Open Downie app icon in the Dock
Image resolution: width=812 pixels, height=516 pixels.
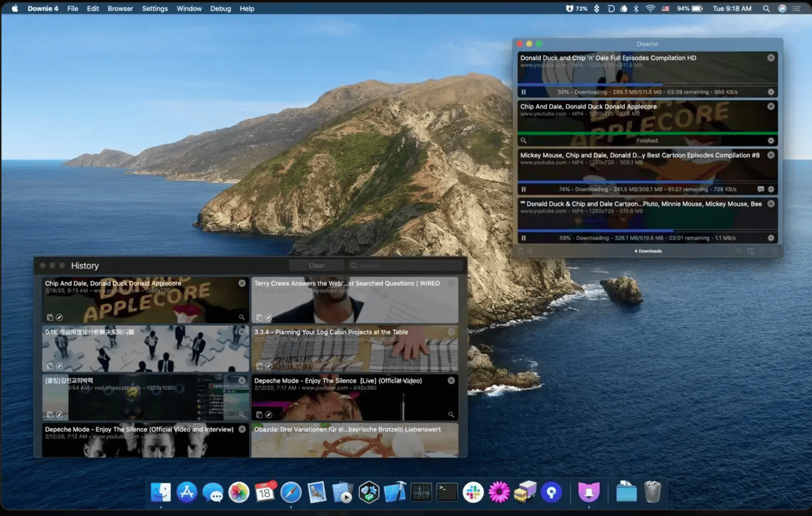(x=589, y=492)
